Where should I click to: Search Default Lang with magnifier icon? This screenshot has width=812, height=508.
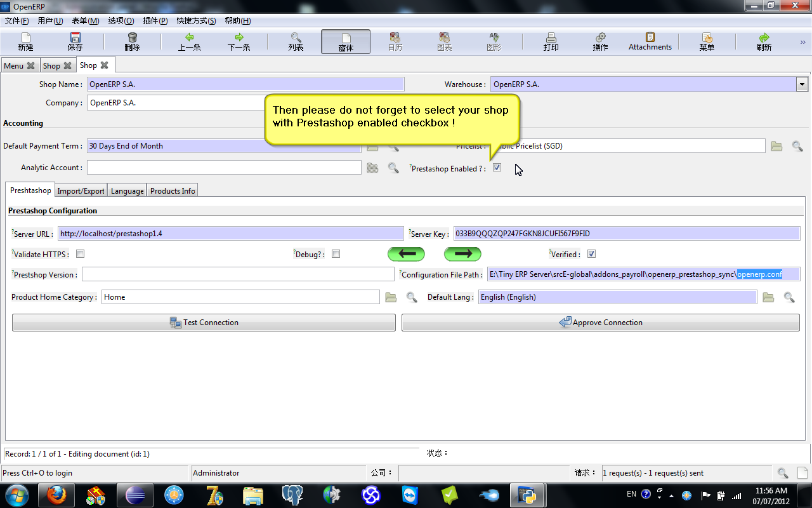pos(789,297)
